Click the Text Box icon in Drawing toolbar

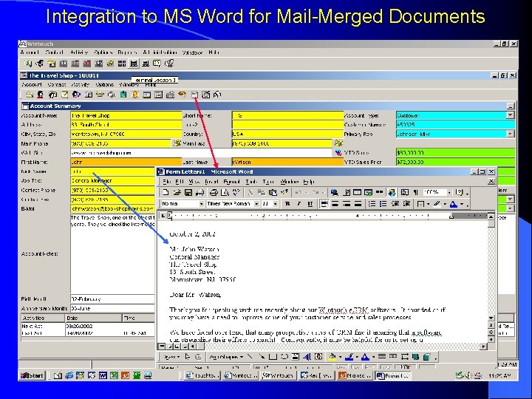(296, 357)
